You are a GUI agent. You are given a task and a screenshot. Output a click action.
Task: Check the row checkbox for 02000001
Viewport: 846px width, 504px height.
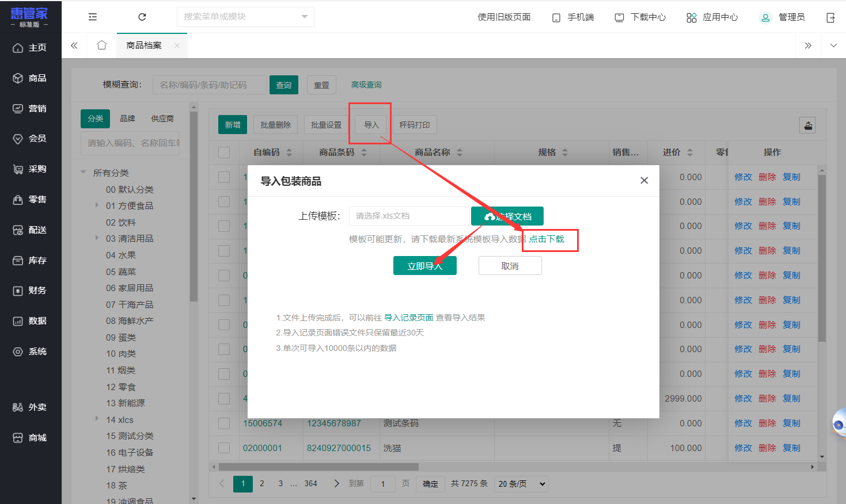[224, 448]
